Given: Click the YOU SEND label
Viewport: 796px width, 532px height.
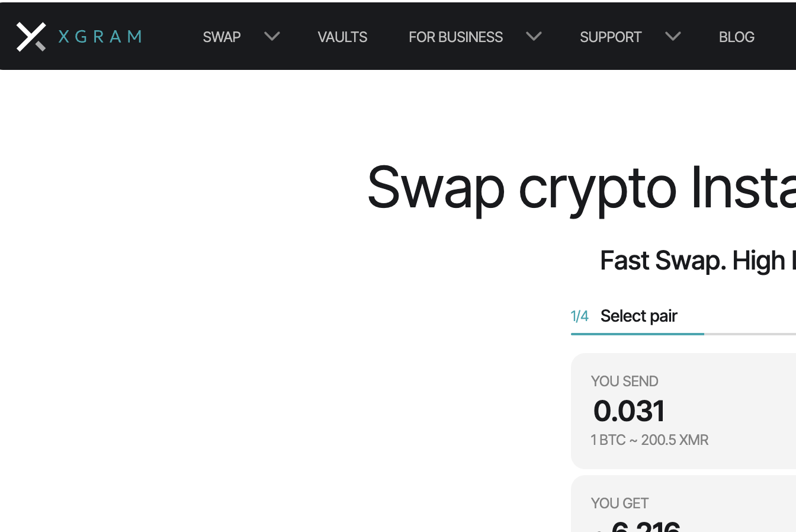Looking at the screenshot, I should (x=624, y=381).
